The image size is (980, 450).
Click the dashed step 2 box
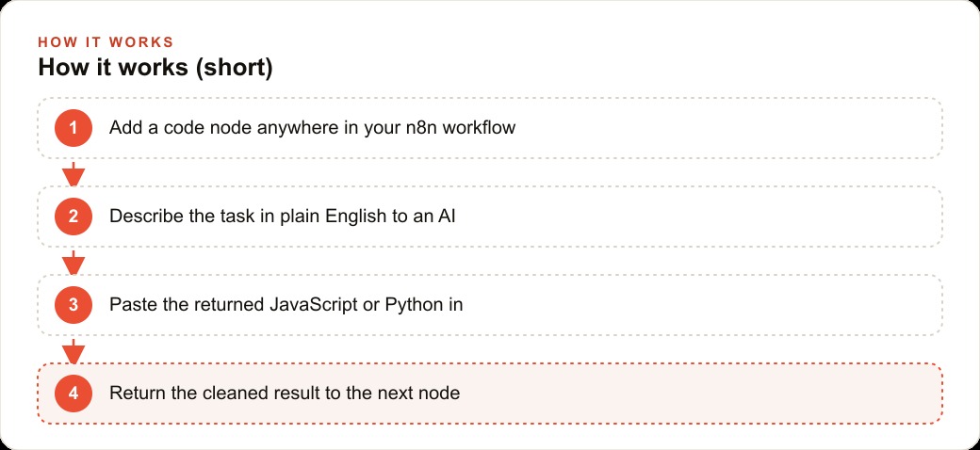point(490,217)
